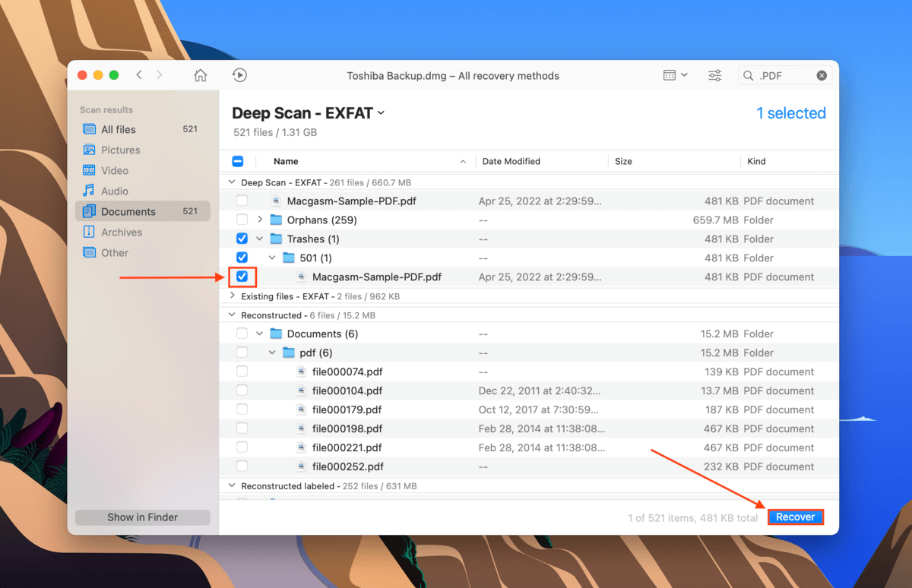Click the file000074.pdf file icon
Image resolution: width=912 pixels, height=588 pixels.
[302, 371]
